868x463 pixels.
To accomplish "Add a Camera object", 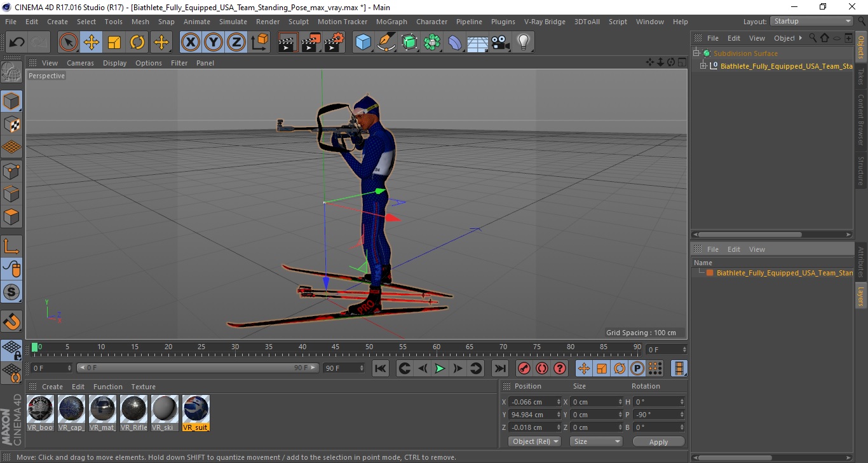I will (x=500, y=43).
